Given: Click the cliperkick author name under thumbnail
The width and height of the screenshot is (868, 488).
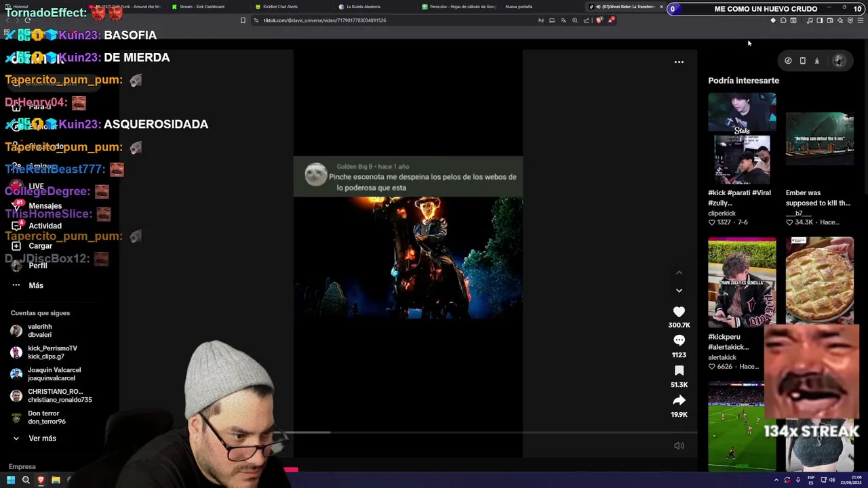Looking at the screenshot, I should [722, 213].
